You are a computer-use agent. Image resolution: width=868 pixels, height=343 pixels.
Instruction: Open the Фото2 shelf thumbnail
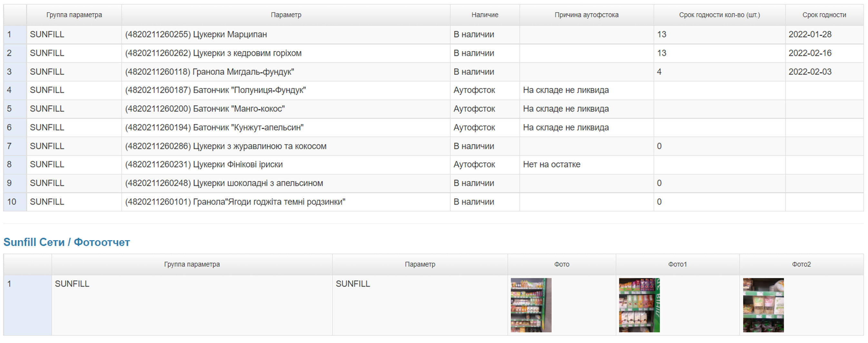[763, 305]
